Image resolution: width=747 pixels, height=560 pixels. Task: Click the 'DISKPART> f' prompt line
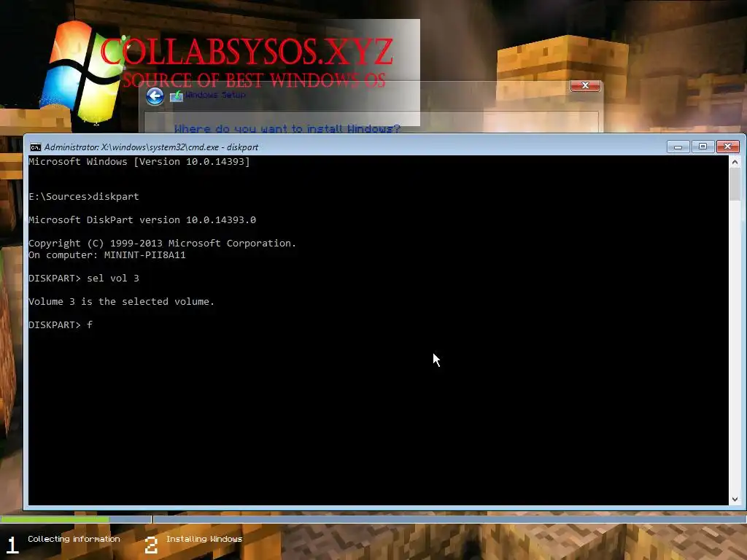[x=61, y=324]
